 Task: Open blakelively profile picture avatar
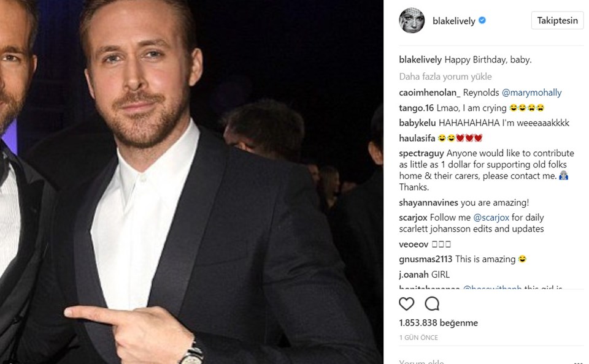click(x=412, y=21)
